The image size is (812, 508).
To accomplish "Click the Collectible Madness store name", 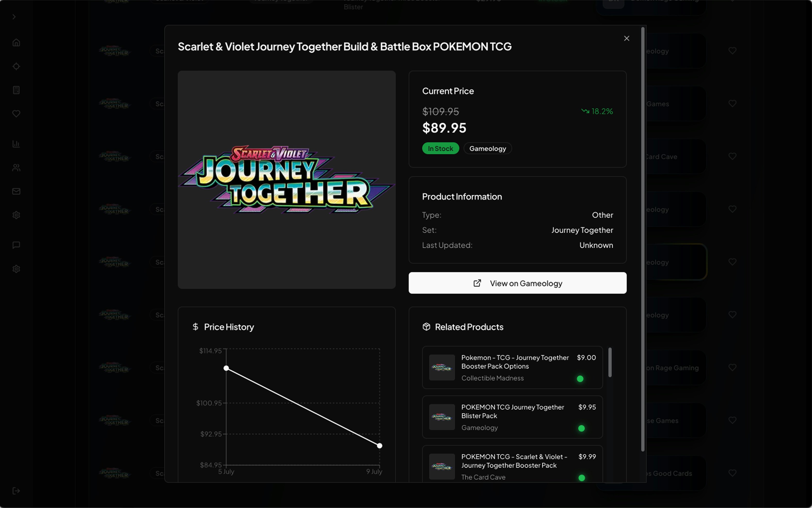I will [x=492, y=378].
